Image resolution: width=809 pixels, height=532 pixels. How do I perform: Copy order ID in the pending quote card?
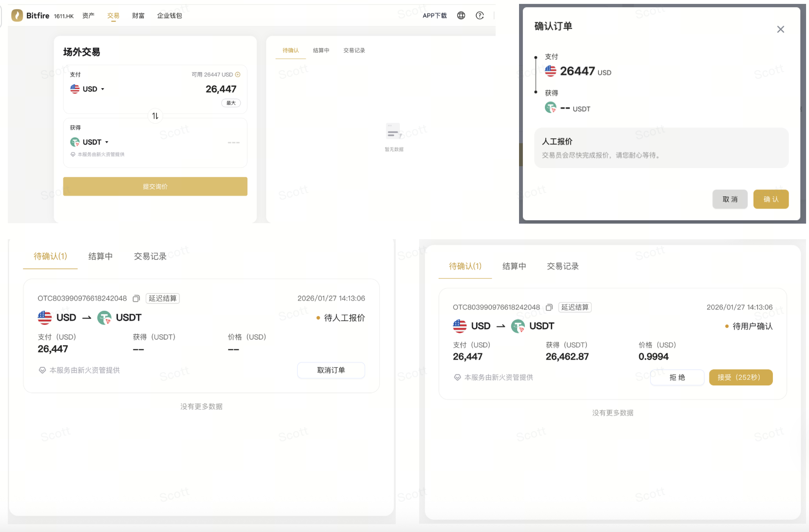(x=136, y=299)
